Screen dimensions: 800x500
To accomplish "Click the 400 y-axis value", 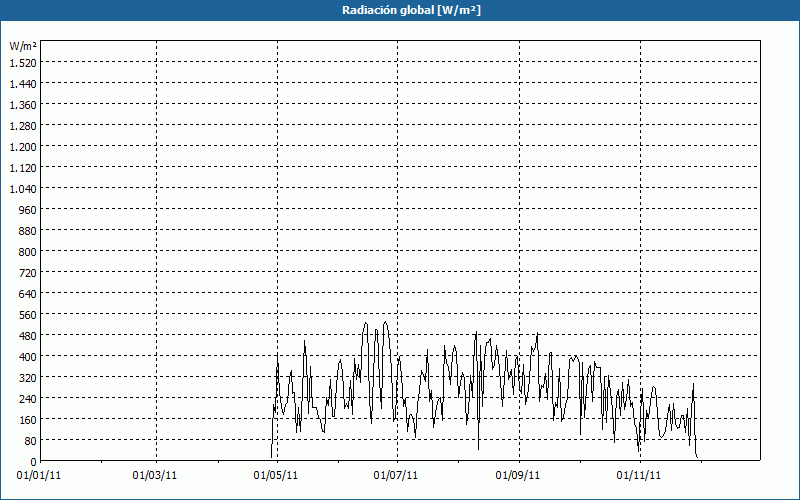I will pos(29,357).
